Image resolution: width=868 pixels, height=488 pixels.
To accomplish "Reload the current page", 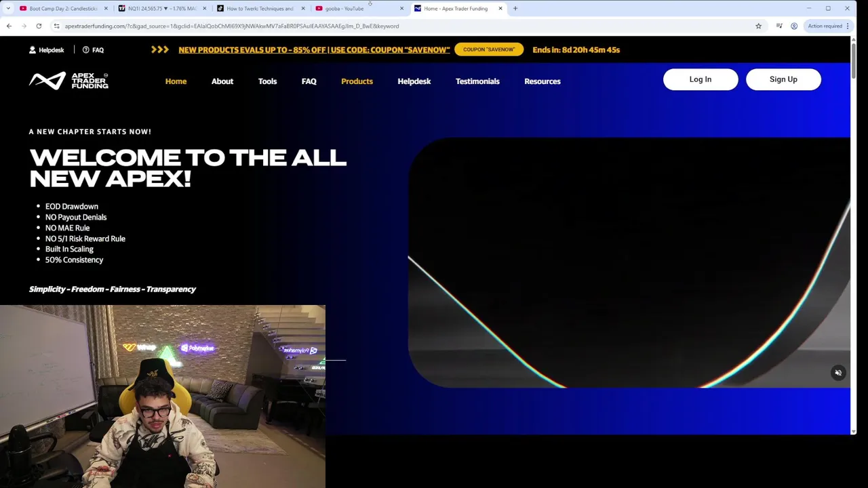I will (39, 26).
